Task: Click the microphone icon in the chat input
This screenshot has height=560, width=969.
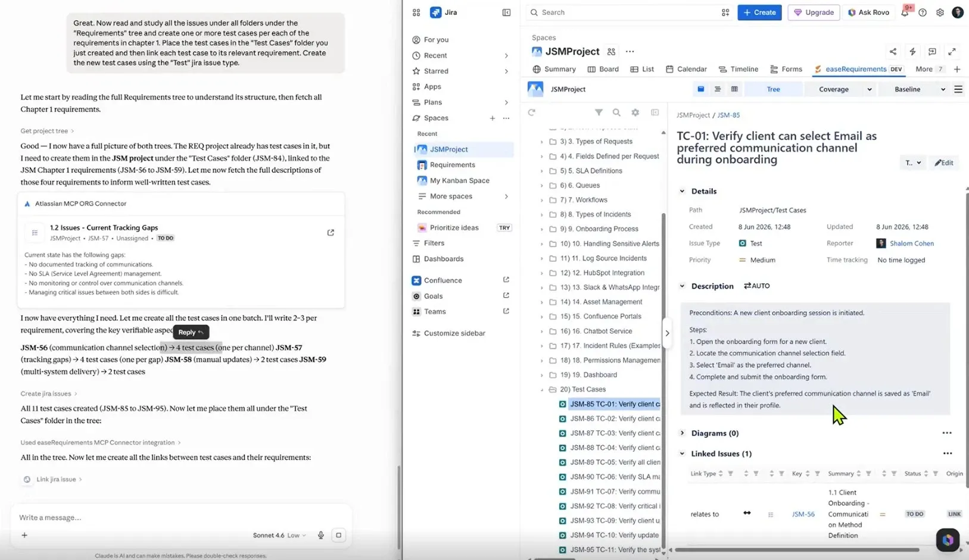Action: 320,535
